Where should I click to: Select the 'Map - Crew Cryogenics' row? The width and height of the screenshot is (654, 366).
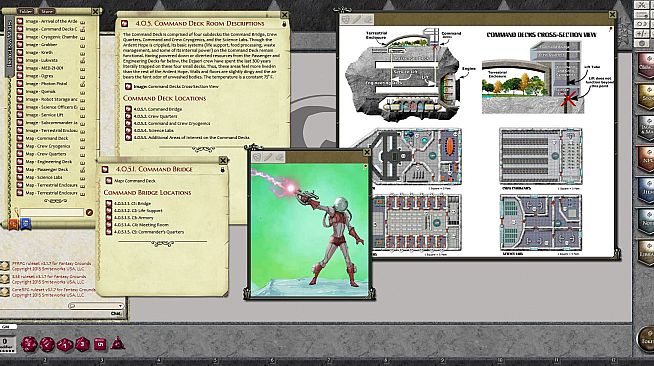coord(51,146)
